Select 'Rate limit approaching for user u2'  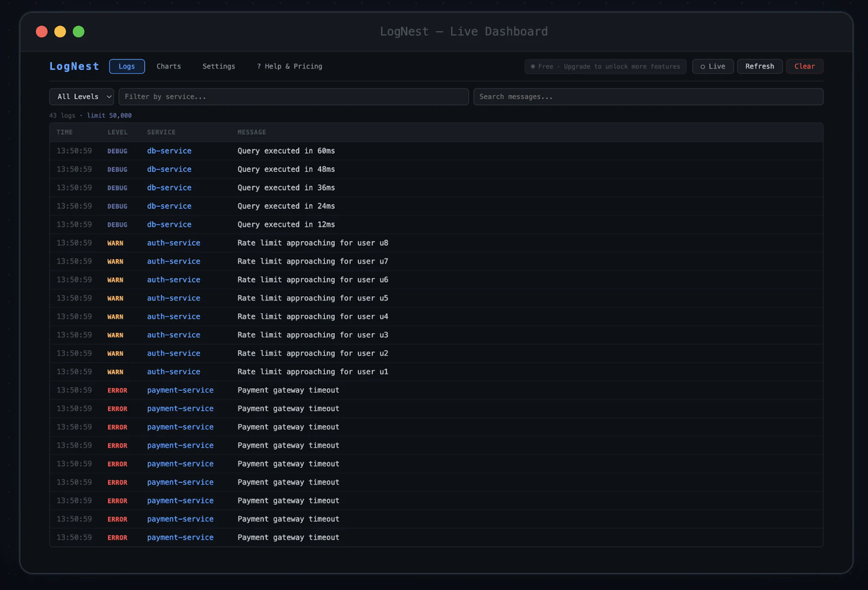[436, 353]
